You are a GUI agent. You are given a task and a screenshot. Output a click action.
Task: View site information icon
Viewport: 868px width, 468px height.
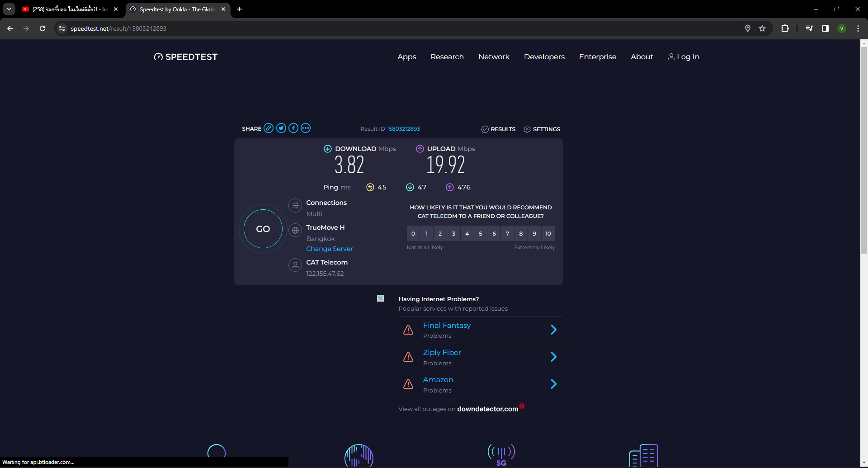[62, 28]
